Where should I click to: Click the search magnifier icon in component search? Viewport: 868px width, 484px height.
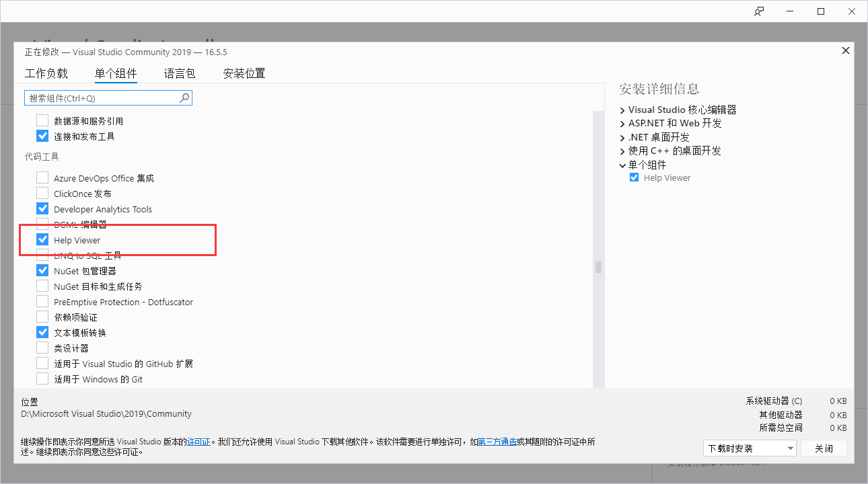[185, 98]
